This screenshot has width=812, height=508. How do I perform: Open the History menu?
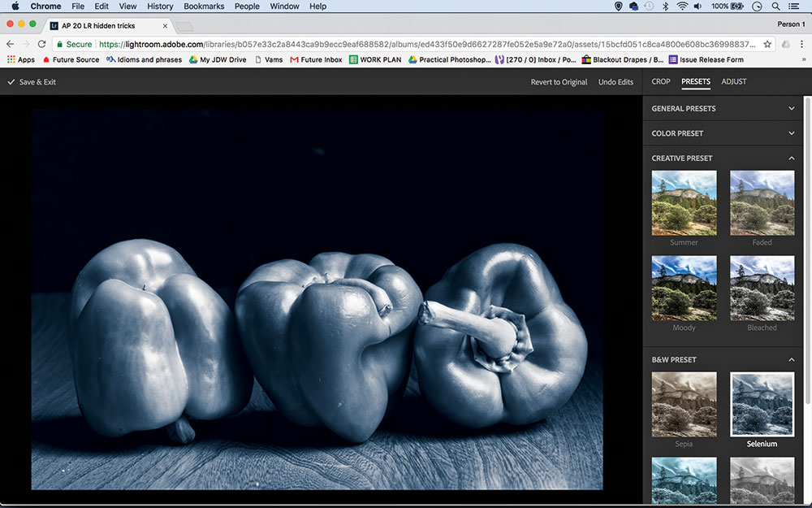160,7
